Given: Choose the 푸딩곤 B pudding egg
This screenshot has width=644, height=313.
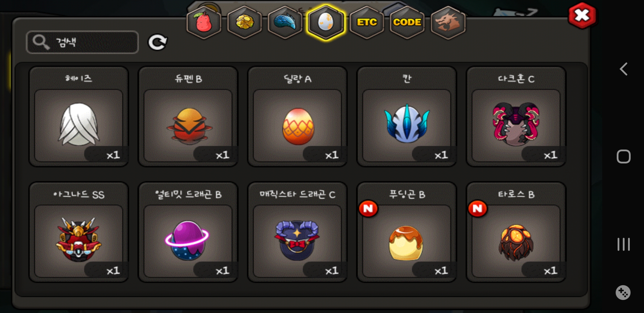Looking at the screenshot, I should (x=407, y=232).
